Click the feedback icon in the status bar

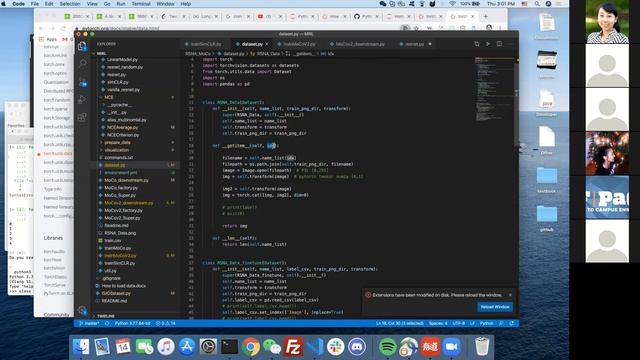click(x=502, y=323)
